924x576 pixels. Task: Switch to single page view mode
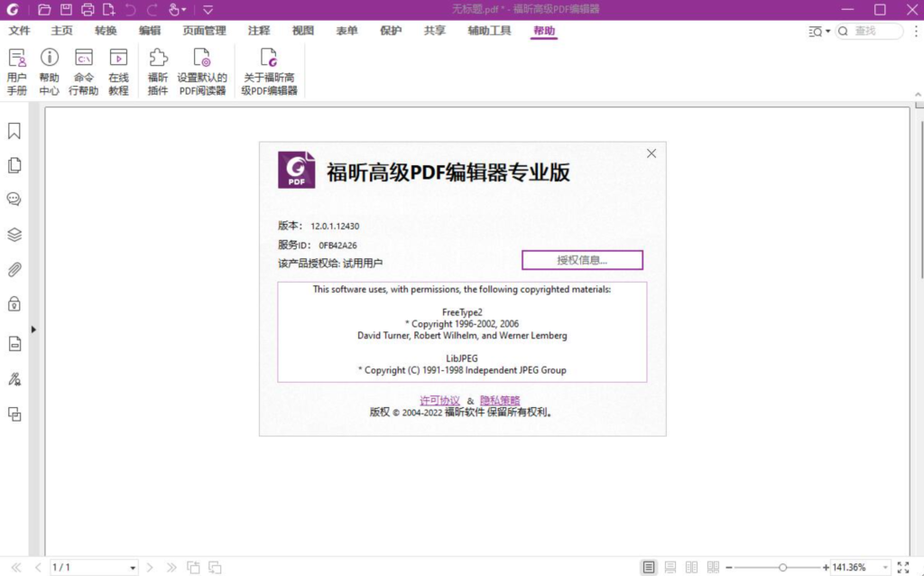[648, 567]
